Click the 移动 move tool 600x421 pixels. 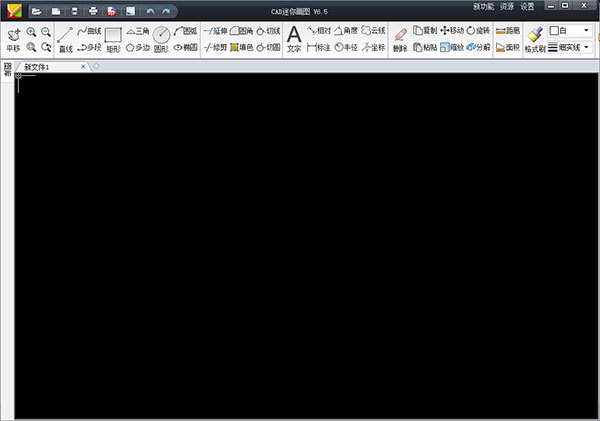click(x=452, y=31)
